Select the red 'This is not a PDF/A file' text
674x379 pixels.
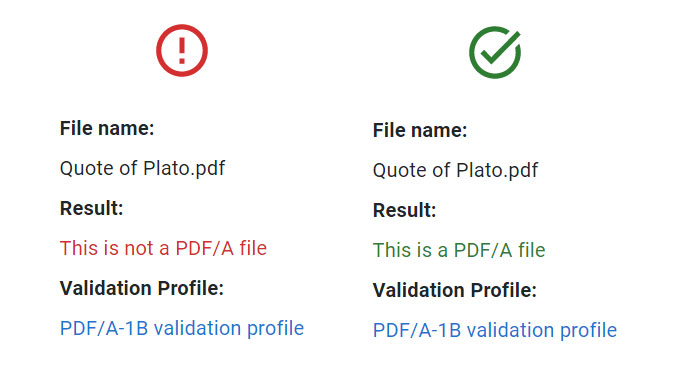tap(163, 248)
